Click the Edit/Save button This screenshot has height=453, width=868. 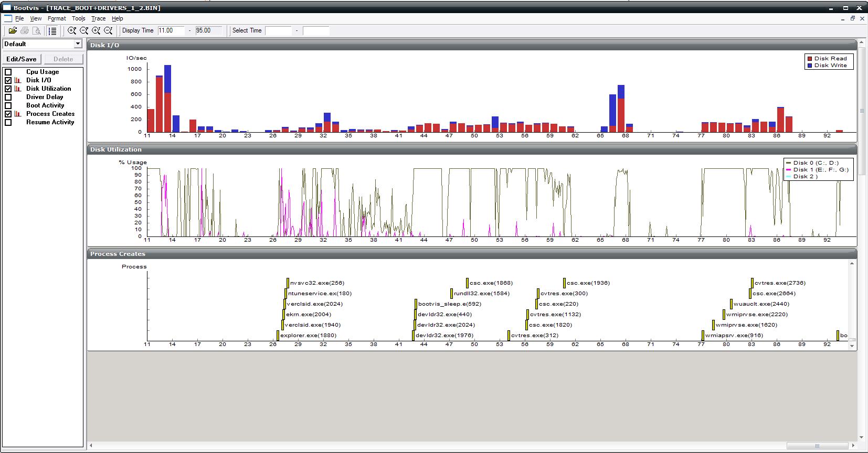point(22,59)
